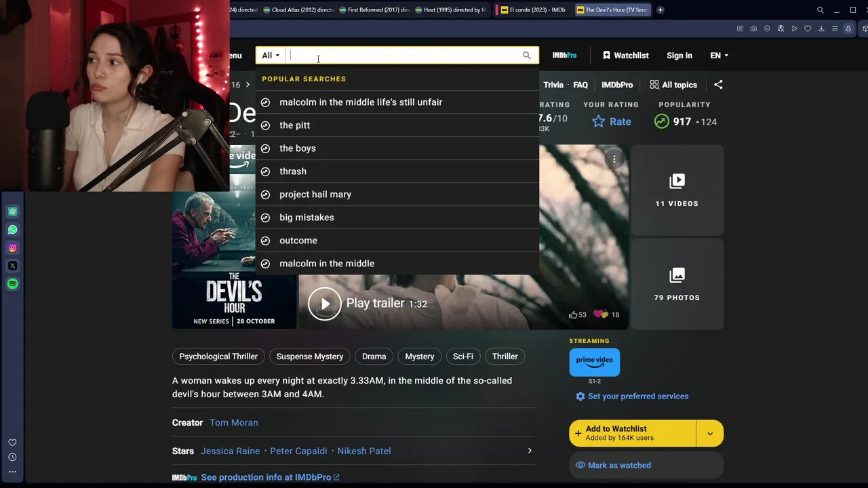Open creator Tom Moran's page
868x488 pixels.
234,423
